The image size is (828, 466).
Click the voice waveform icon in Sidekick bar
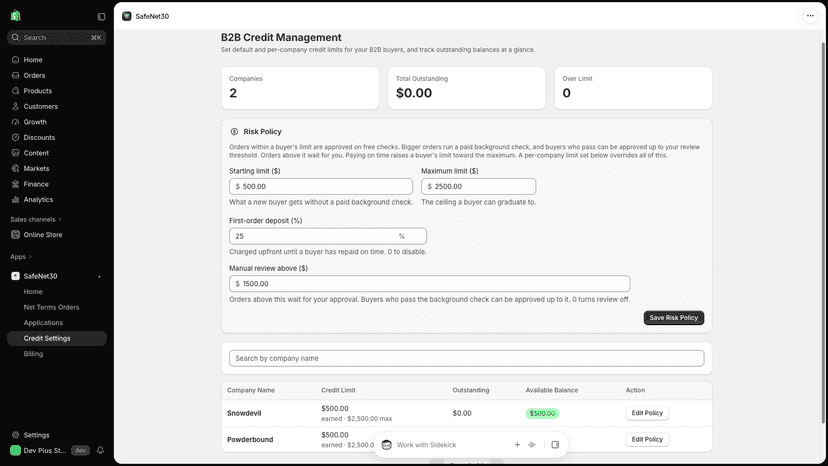(x=532, y=445)
